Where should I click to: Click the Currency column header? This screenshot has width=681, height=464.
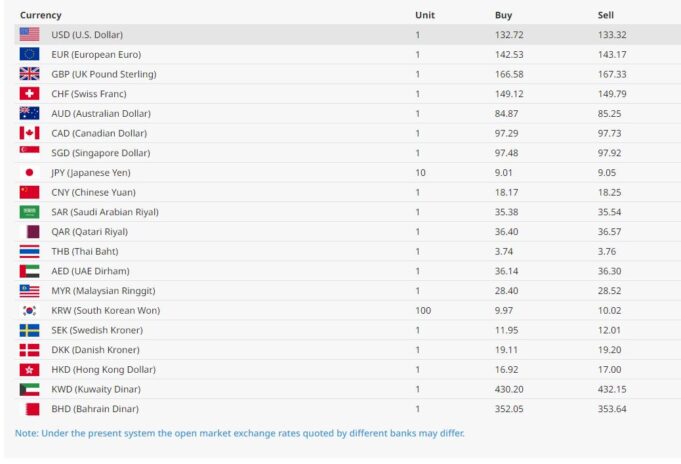[x=40, y=15]
